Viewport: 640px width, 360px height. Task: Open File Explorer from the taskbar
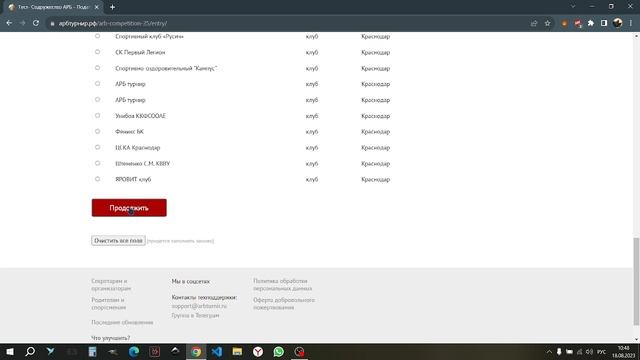[x=237, y=351]
